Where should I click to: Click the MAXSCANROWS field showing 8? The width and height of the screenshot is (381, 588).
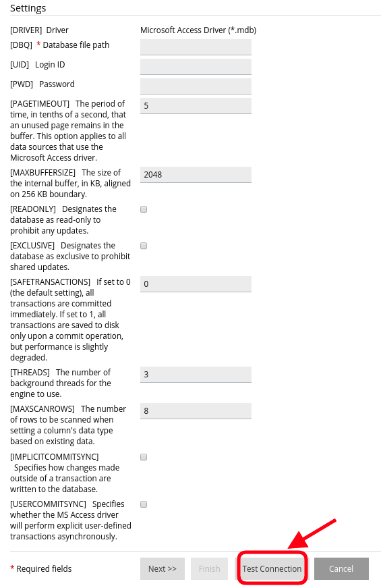196,411
